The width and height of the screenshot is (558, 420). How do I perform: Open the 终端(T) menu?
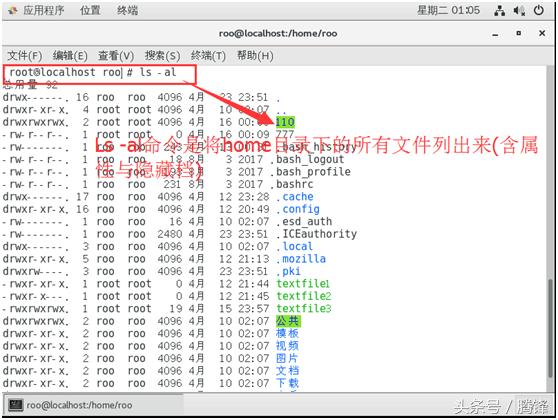coord(208,56)
